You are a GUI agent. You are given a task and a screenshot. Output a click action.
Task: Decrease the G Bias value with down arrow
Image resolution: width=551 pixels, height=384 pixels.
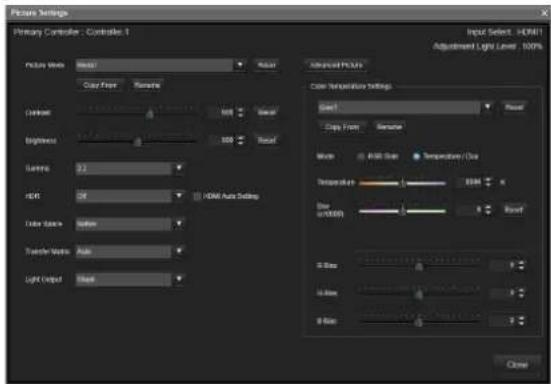point(521,295)
